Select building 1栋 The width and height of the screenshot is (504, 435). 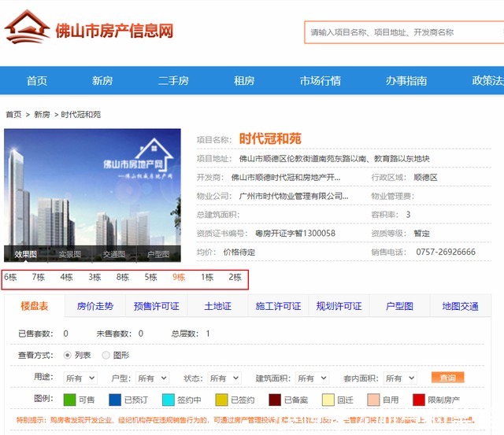(207, 277)
